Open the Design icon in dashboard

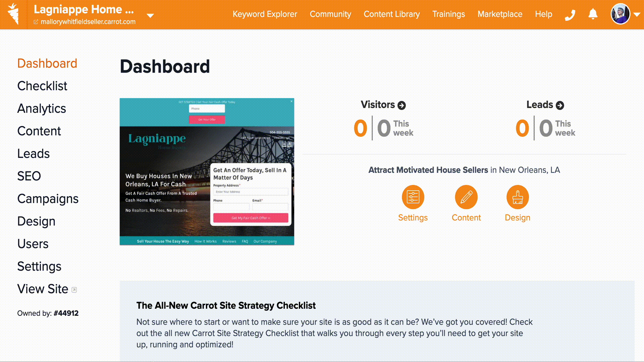click(518, 197)
